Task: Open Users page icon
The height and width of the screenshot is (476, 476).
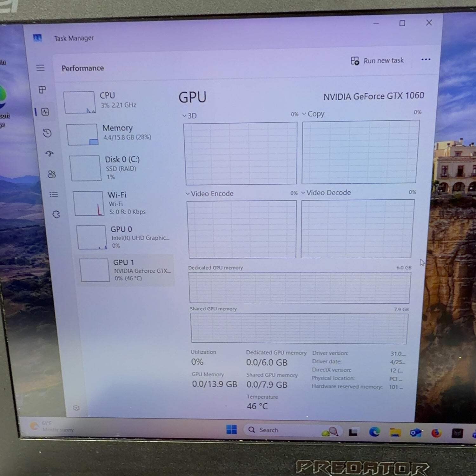Action: coord(52,174)
